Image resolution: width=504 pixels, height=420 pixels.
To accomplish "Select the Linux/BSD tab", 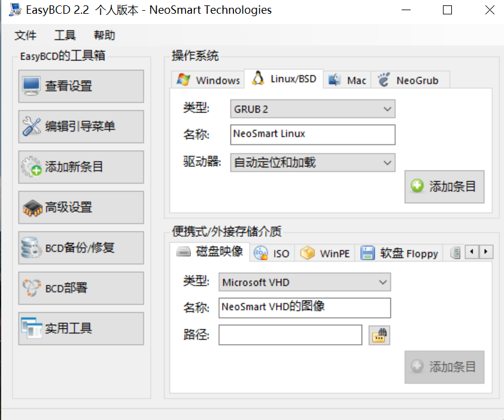I will tap(284, 79).
